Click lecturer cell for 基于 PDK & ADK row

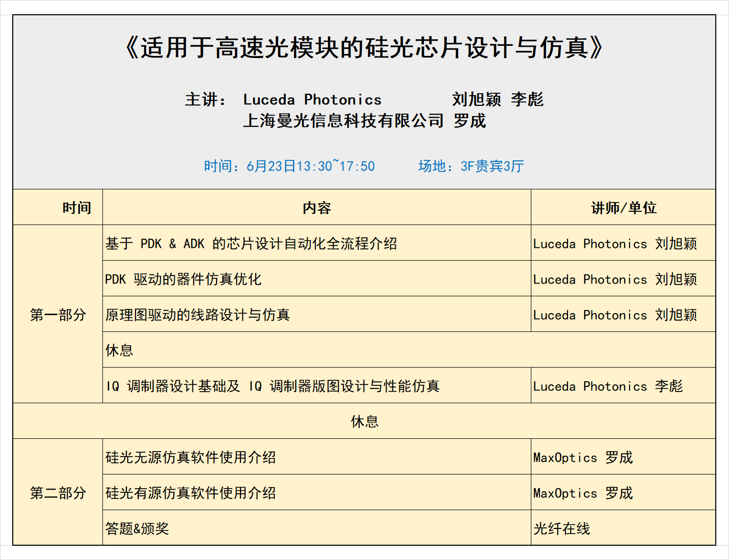tap(624, 243)
